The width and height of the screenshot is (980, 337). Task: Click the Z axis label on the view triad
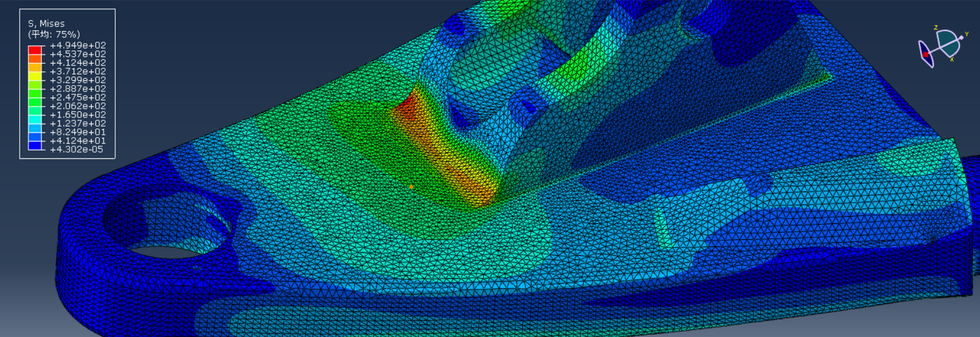[x=936, y=27]
